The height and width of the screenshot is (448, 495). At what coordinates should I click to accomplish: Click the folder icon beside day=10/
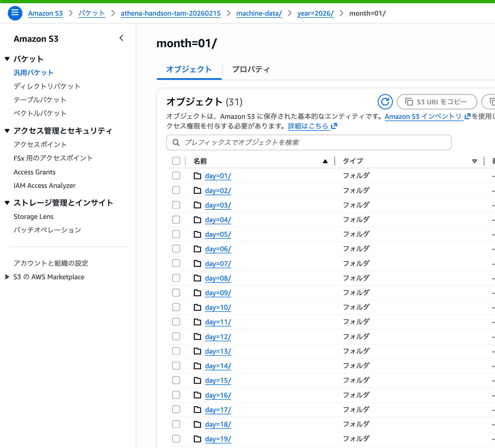[x=197, y=307]
